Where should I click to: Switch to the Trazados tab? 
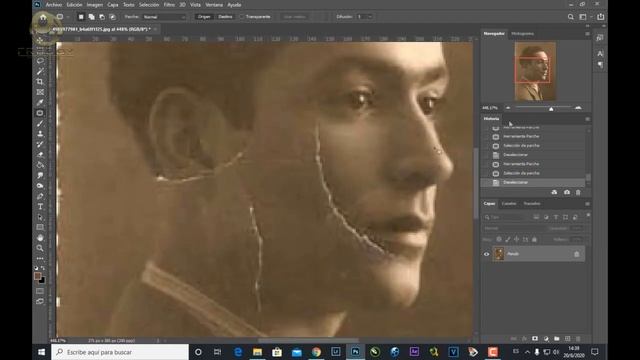tap(532, 203)
